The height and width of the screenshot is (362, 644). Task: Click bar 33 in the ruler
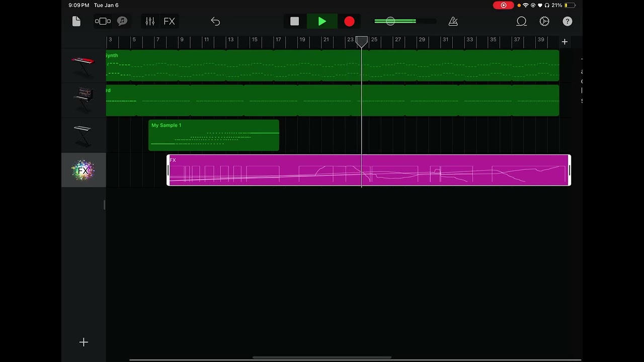[469, 40]
